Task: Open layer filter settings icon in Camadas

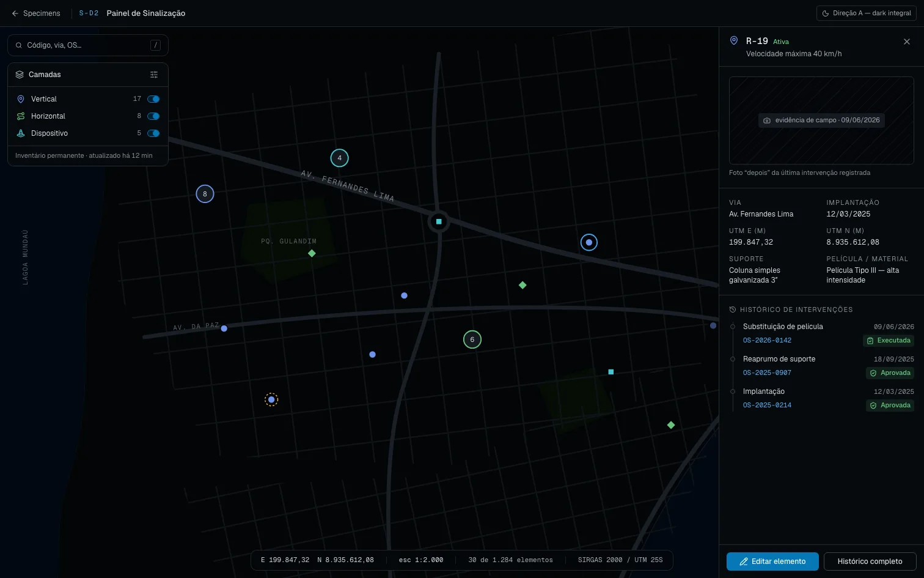Action: [154, 75]
